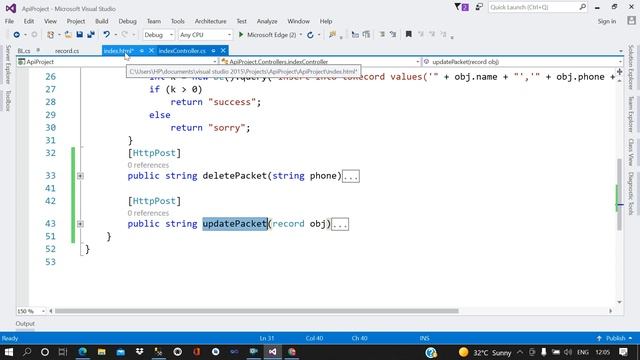The image size is (640, 360).
Task: Open the Debug configuration dropdown
Action: click(158, 35)
